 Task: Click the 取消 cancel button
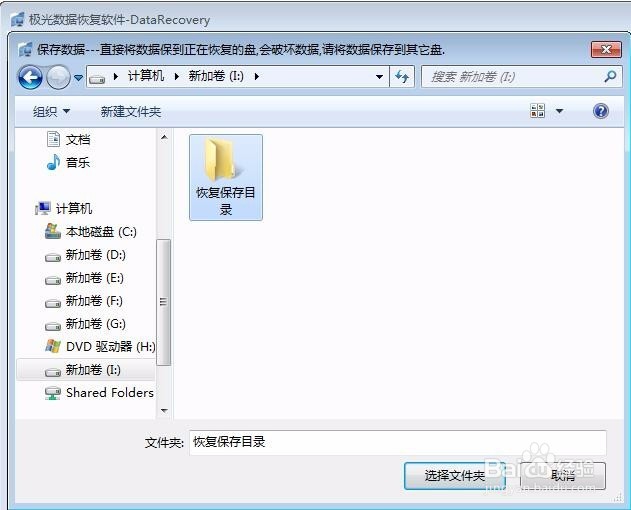pyautogui.click(x=563, y=476)
